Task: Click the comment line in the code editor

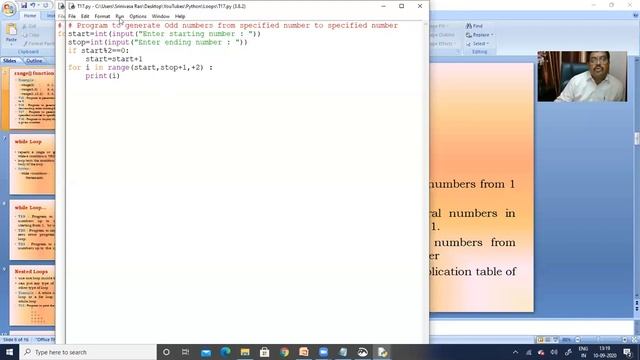Action: coord(233,25)
